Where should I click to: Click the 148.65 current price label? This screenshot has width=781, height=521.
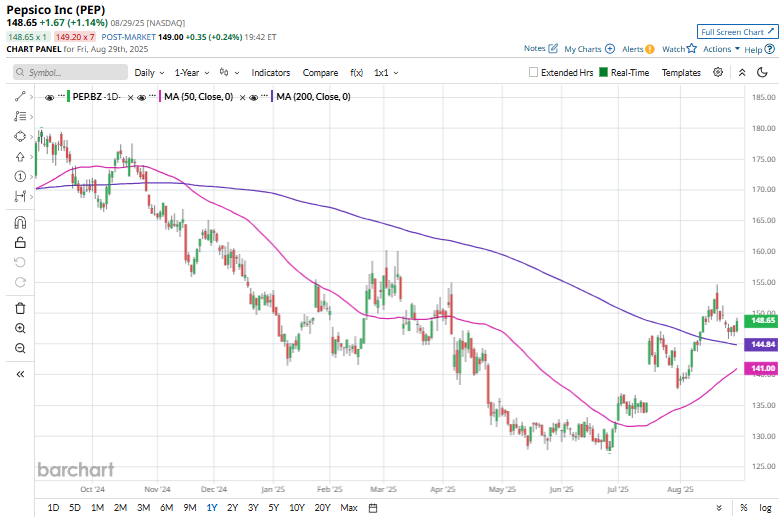(761, 321)
